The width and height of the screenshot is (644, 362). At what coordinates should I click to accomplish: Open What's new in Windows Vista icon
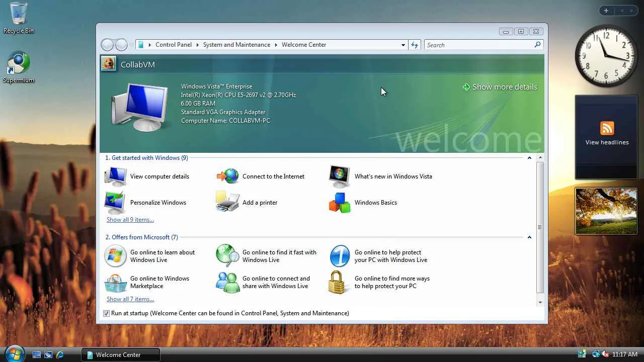tap(340, 176)
